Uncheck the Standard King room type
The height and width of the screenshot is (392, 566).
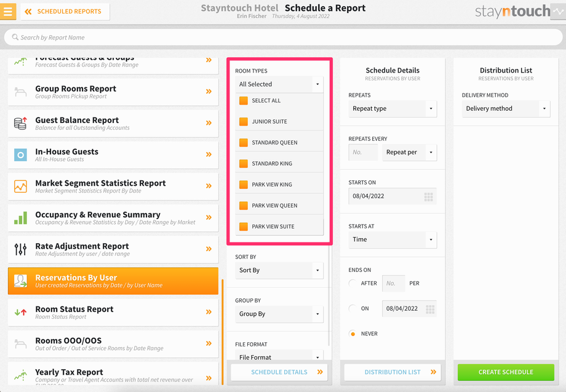[244, 164]
